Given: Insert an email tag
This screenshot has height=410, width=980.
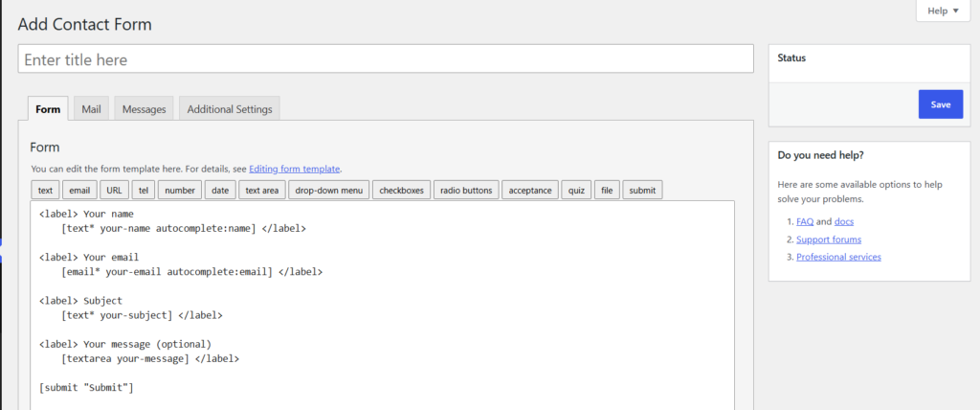Looking at the screenshot, I should (80, 191).
